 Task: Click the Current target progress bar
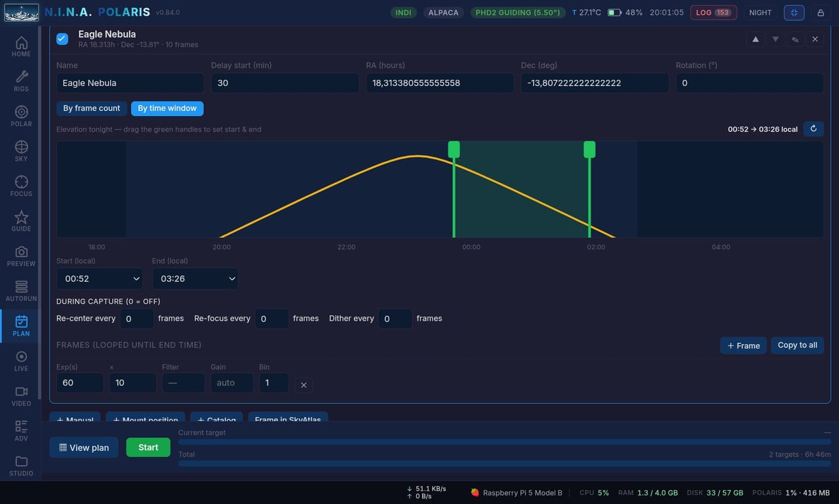[x=505, y=442]
